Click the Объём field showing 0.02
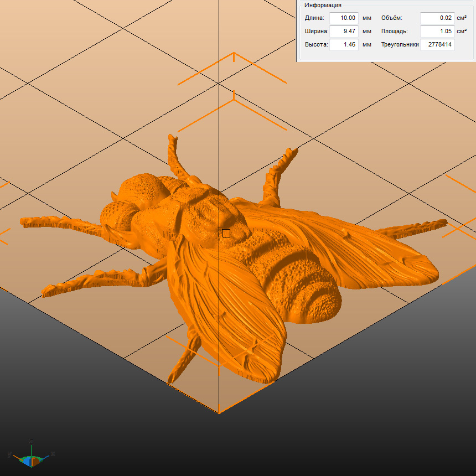 point(437,18)
